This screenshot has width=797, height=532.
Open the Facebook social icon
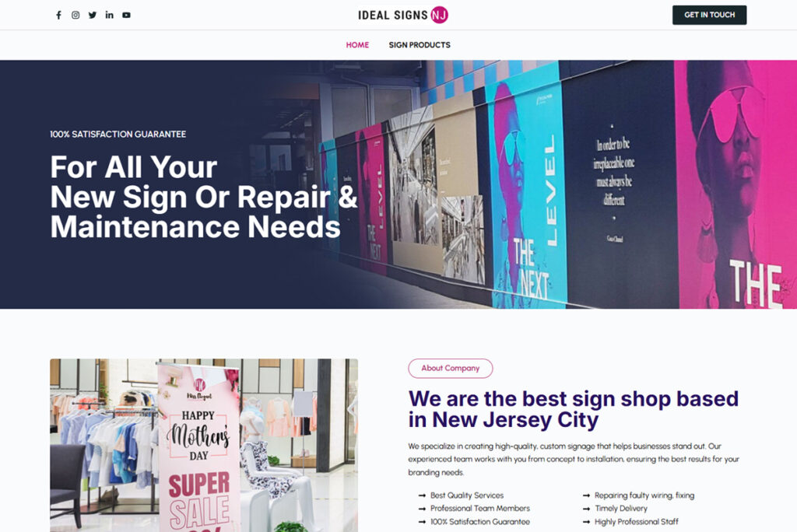58,16
